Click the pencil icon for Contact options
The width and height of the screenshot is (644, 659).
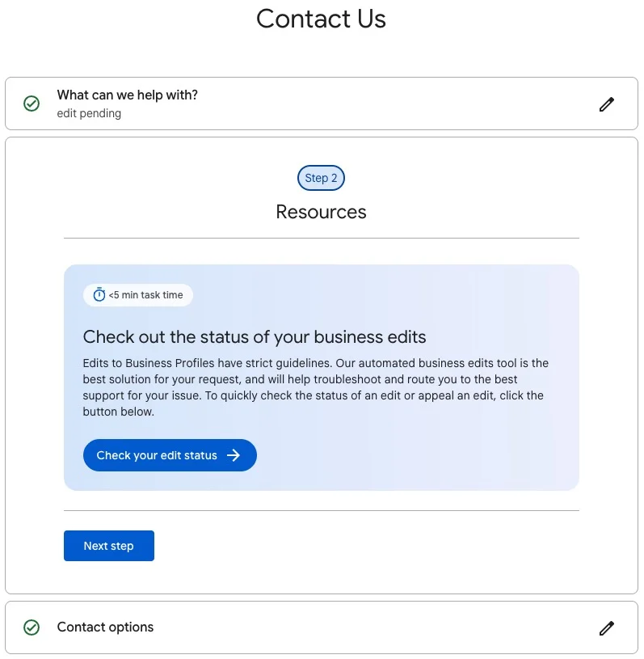pos(607,627)
